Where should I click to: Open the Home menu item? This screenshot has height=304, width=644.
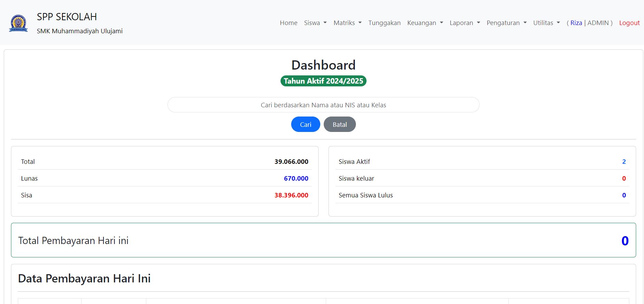tap(288, 23)
